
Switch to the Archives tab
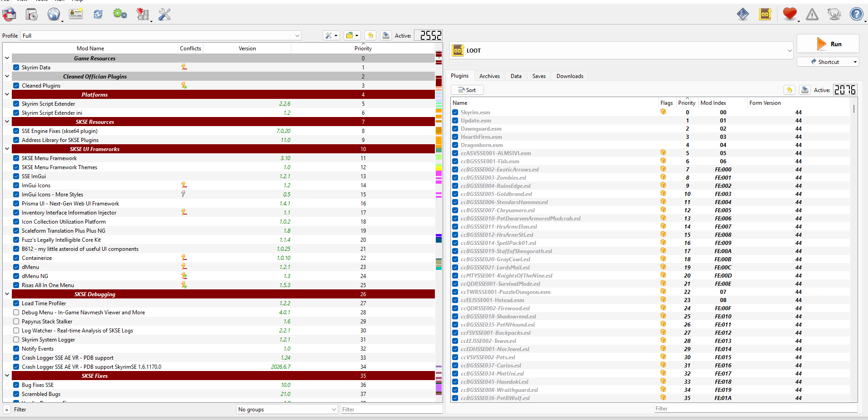(x=489, y=76)
